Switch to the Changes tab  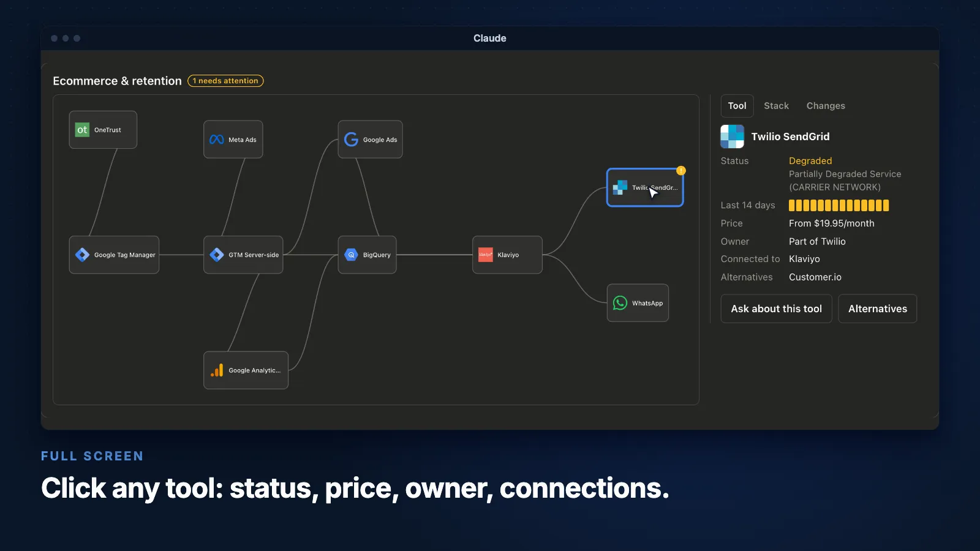pyautogui.click(x=826, y=106)
